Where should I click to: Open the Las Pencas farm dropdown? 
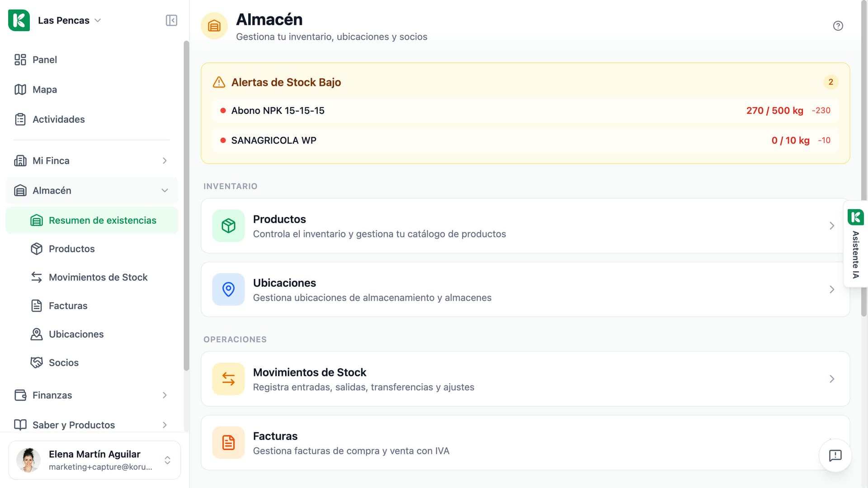tap(69, 20)
